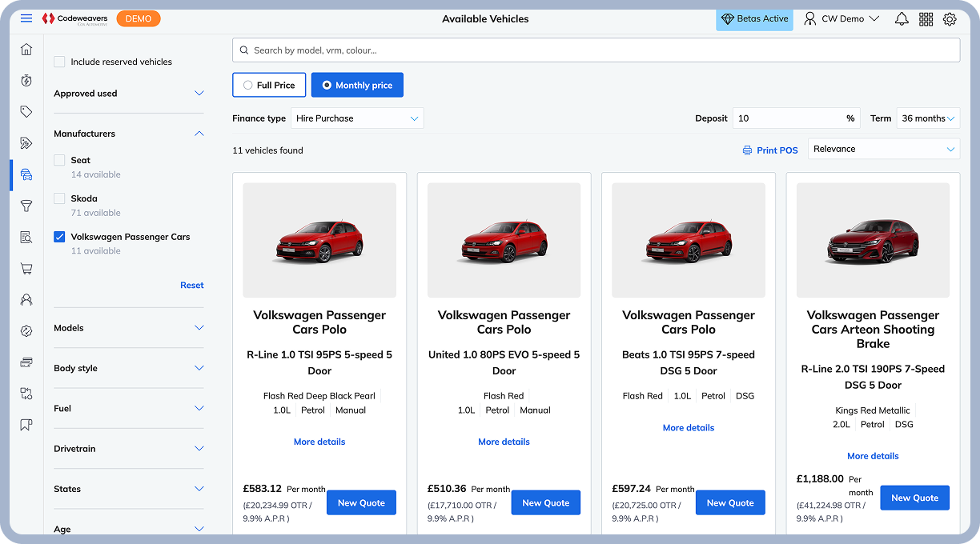Image resolution: width=980 pixels, height=544 pixels.
Task: Click the DEMO badge
Action: pos(139,18)
